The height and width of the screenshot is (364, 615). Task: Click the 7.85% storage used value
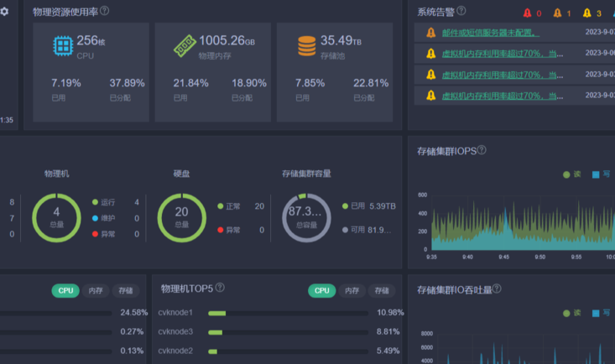(x=310, y=83)
